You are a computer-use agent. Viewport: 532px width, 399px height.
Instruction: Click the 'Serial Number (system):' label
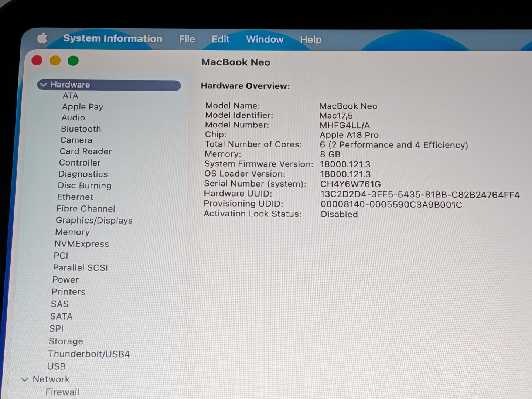point(255,184)
